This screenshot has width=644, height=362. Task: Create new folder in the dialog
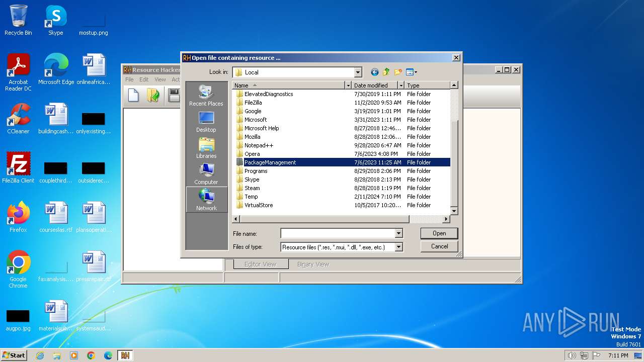[398, 72]
